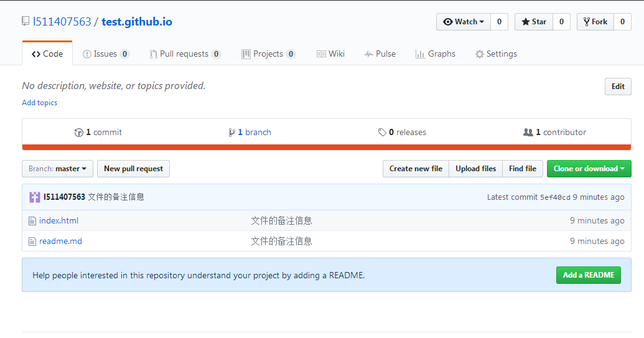Viewport: 644px width, 338px height.
Task: Click the index.html commit message 文件的备注信息
Action: [281, 220]
